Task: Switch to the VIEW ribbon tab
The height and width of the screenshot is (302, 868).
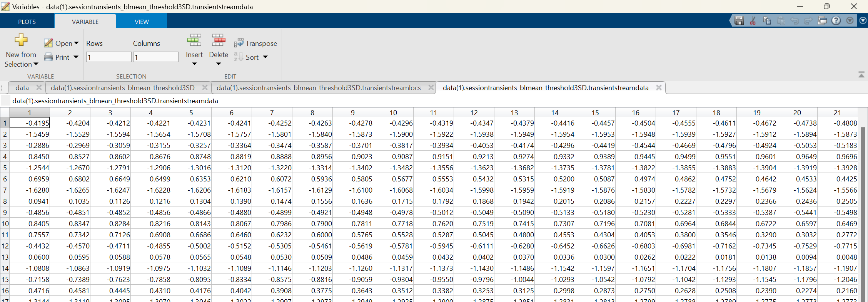Action: point(142,22)
